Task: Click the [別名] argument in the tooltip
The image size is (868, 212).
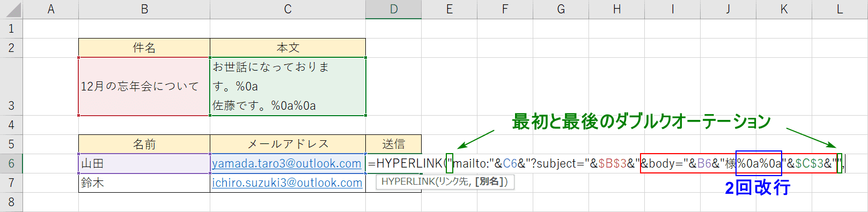Action: click(490, 181)
